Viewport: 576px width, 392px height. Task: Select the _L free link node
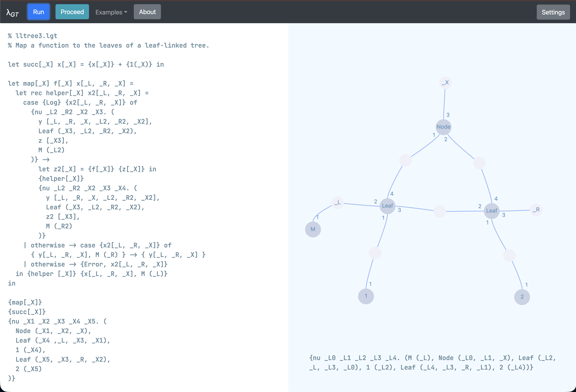[x=337, y=203]
